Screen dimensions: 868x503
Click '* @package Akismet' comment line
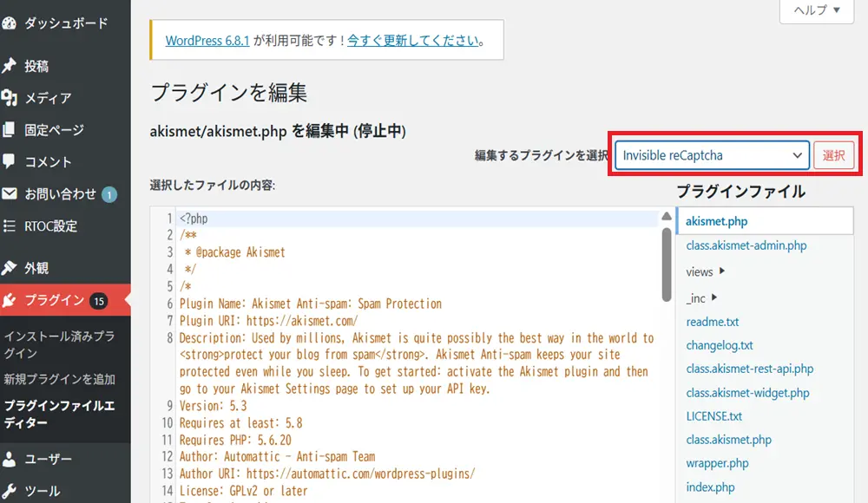[x=234, y=252]
